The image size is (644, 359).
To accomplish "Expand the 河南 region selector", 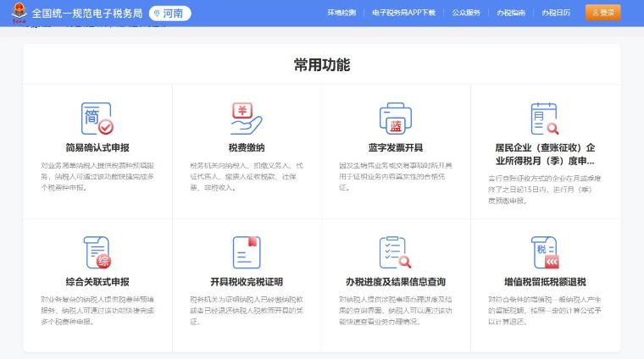I will (169, 13).
